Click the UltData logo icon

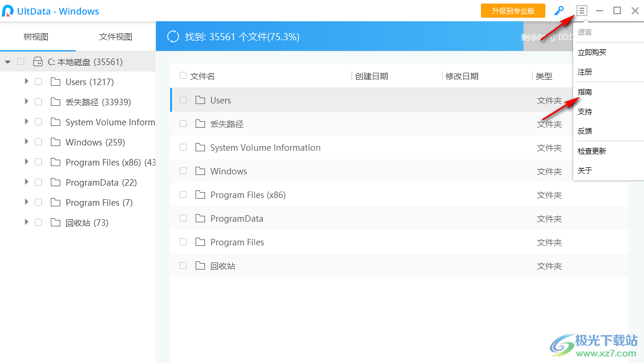(x=9, y=11)
